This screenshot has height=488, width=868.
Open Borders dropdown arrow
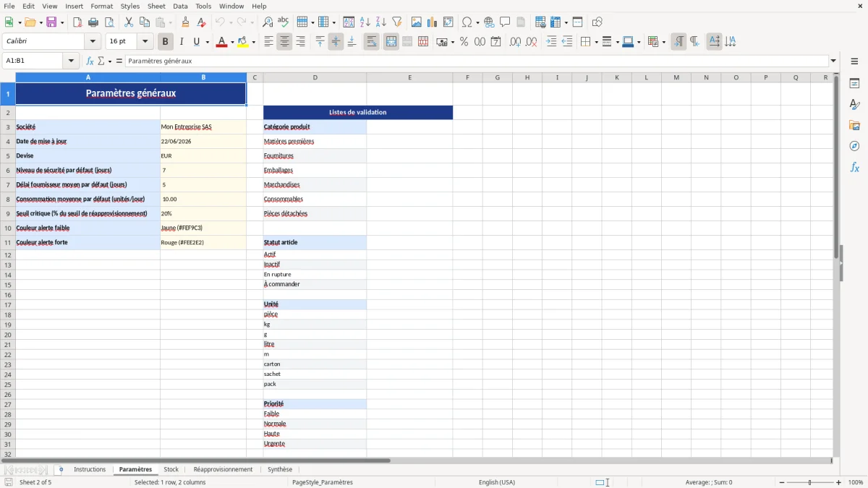point(595,42)
